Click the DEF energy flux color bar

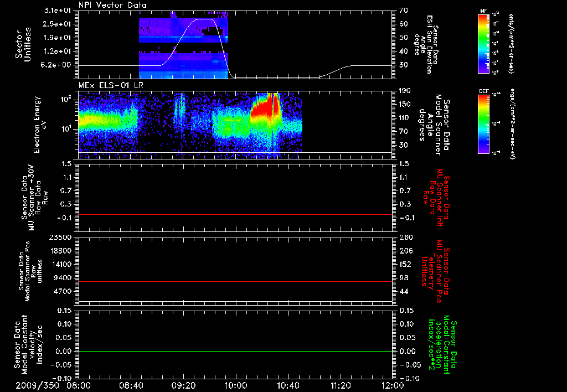[484, 124]
